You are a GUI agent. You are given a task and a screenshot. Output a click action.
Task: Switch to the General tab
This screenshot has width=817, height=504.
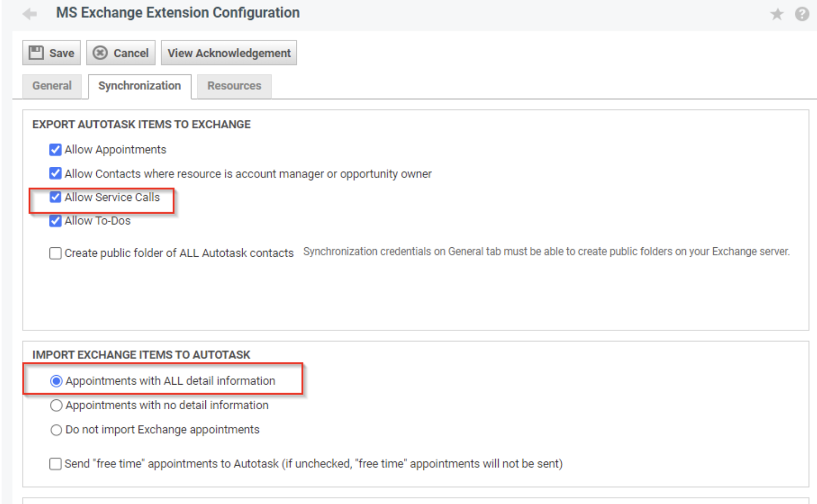click(x=52, y=86)
